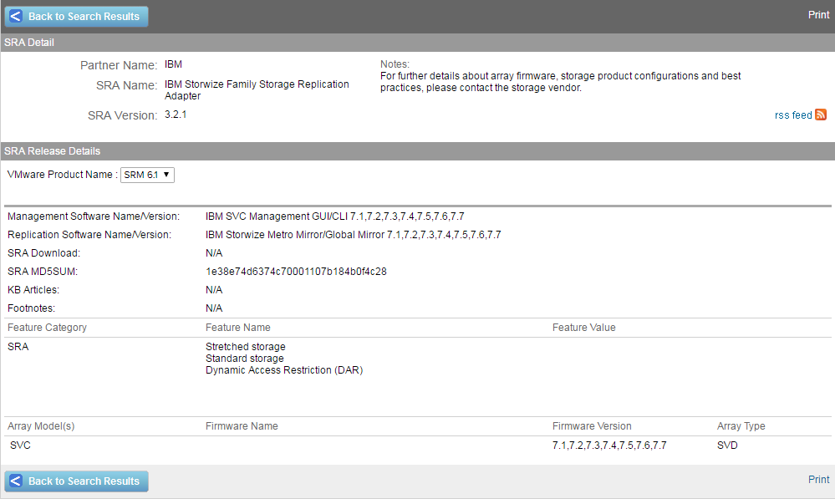Screen dimensions: 835x504
Task: Click the SRA Version value 3.2.1
Action: coord(176,115)
